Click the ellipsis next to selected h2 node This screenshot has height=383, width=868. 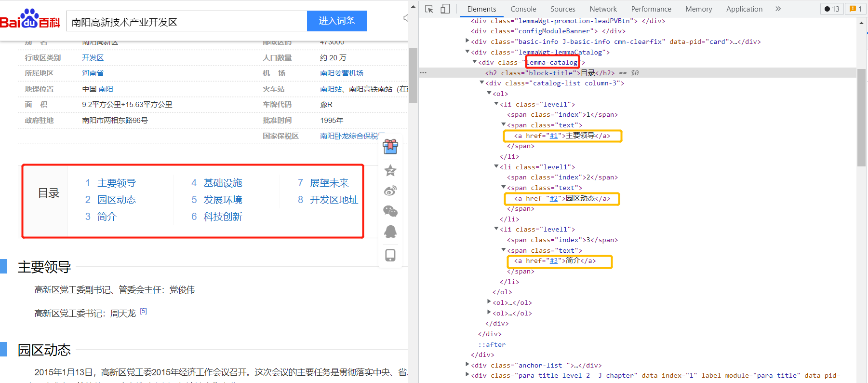pyautogui.click(x=423, y=73)
